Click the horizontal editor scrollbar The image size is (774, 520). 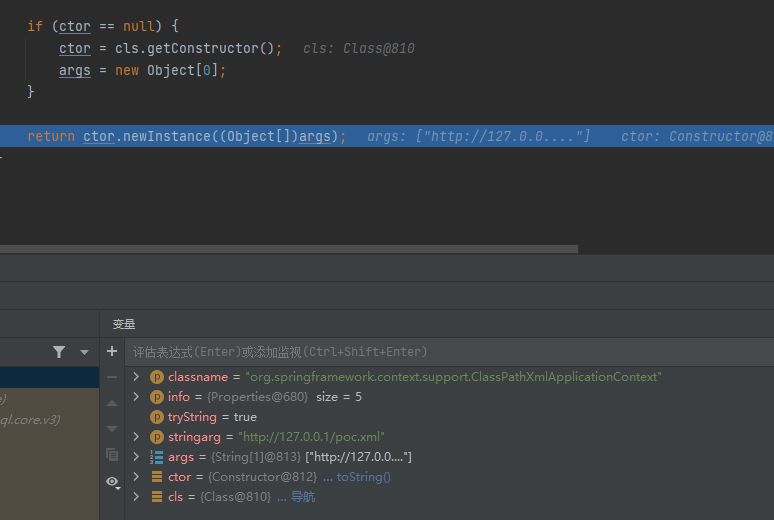[289, 249]
